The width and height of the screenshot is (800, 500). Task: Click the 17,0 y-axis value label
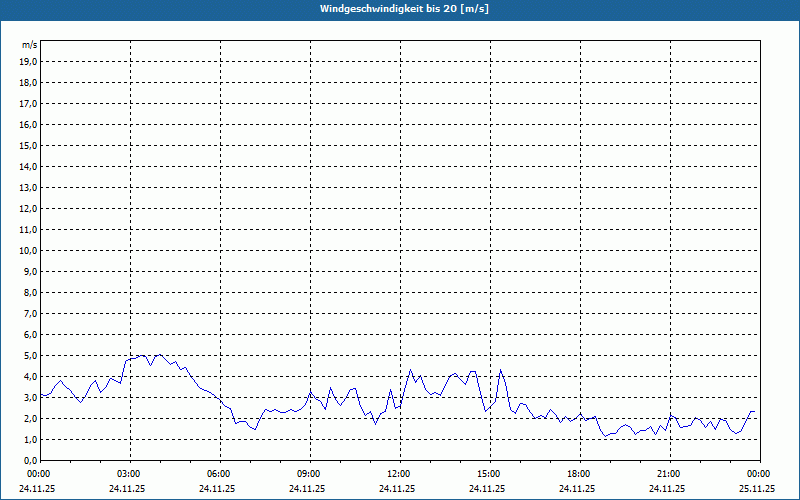tap(29, 103)
